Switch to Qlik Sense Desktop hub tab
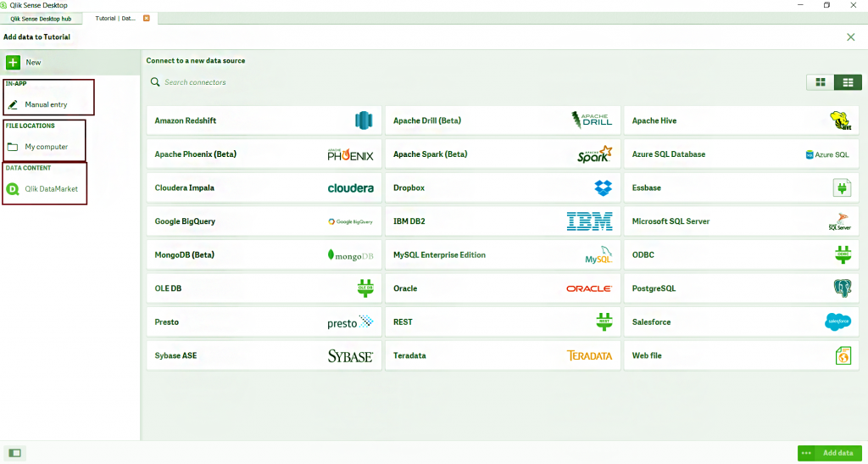The width and height of the screenshot is (868, 464). pyautogui.click(x=41, y=19)
